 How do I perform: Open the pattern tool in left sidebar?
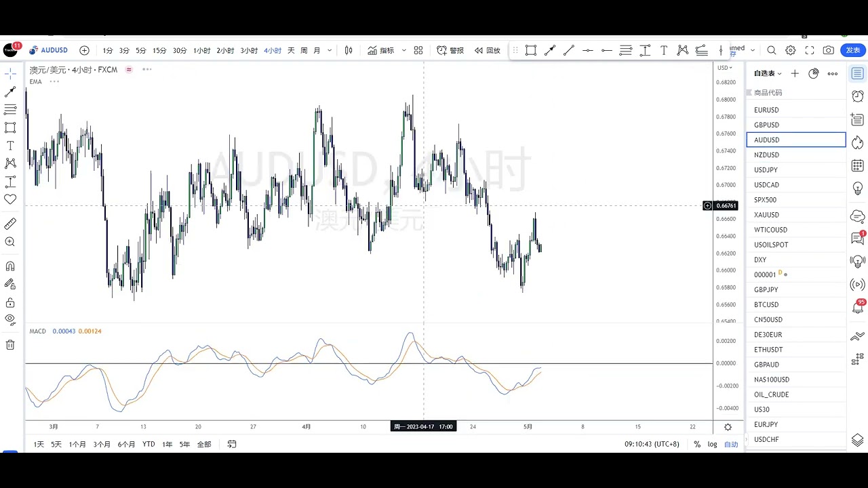tap(10, 163)
